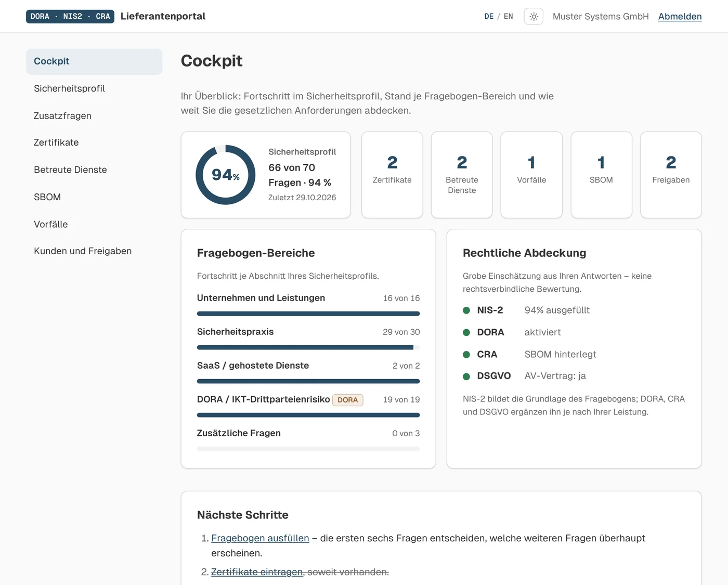The image size is (728, 585).
Task: Follow the Fragebogen ausfüllen link
Action: tap(260, 538)
